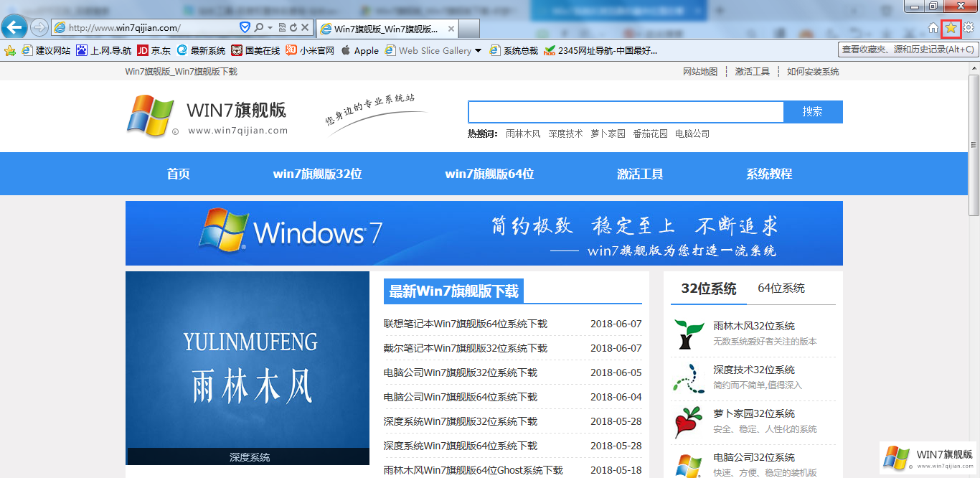Click the Refresh page icon
The width and height of the screenshot is (980, 478).
pyautogui.click(x=293, y=27)
